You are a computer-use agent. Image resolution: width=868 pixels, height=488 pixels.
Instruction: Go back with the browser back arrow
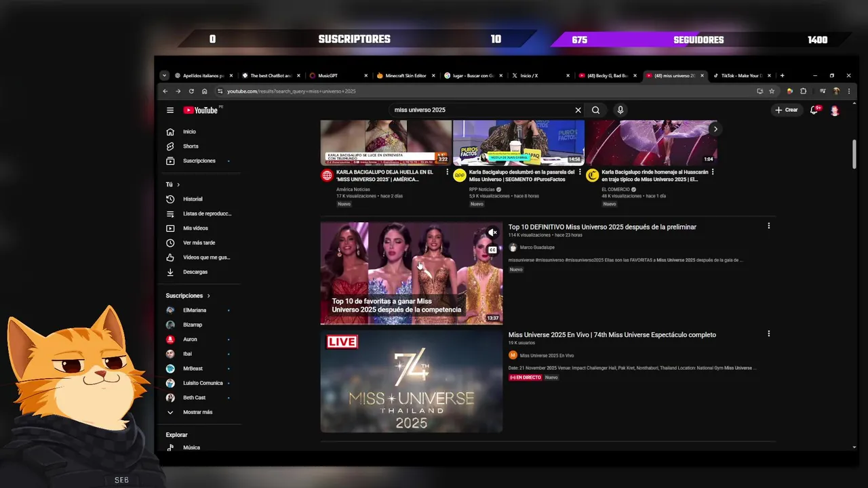[165, 91]
